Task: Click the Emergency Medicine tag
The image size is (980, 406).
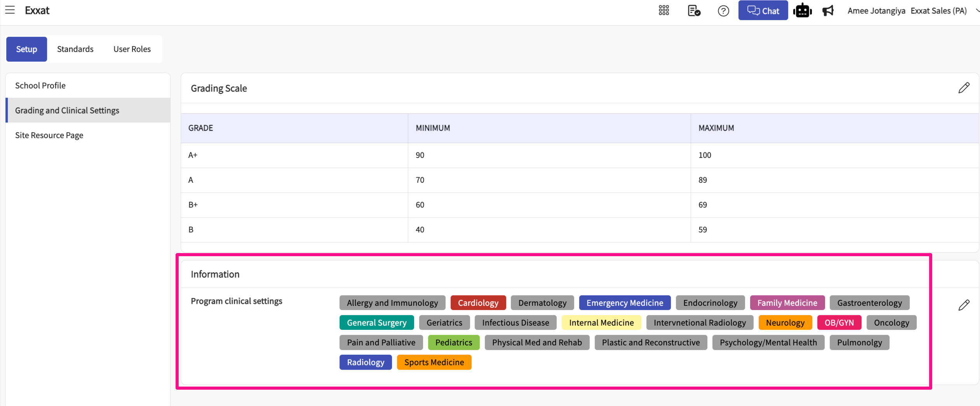Action: 625,303
